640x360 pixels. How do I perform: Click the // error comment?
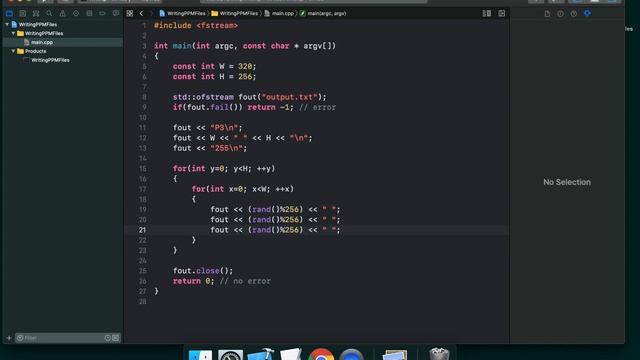point(318,107)
